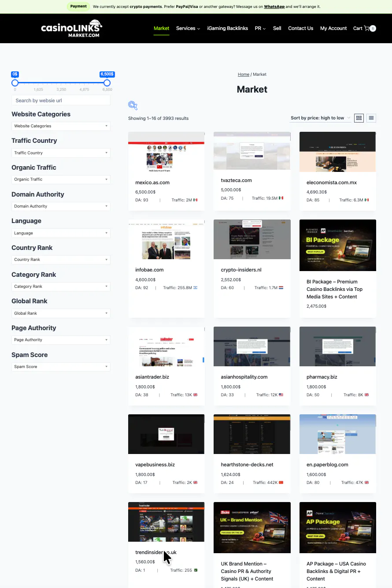Image resolution: width=392 pixels, height=588 pixels.
Task: Switch to grid view layout
Action: (x=359, y=118)
